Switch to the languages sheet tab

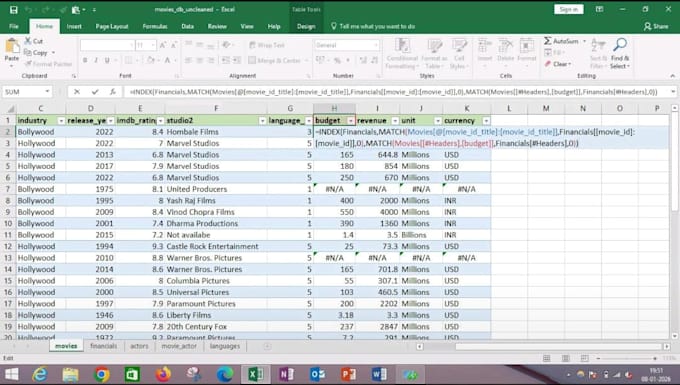point(225,346)
